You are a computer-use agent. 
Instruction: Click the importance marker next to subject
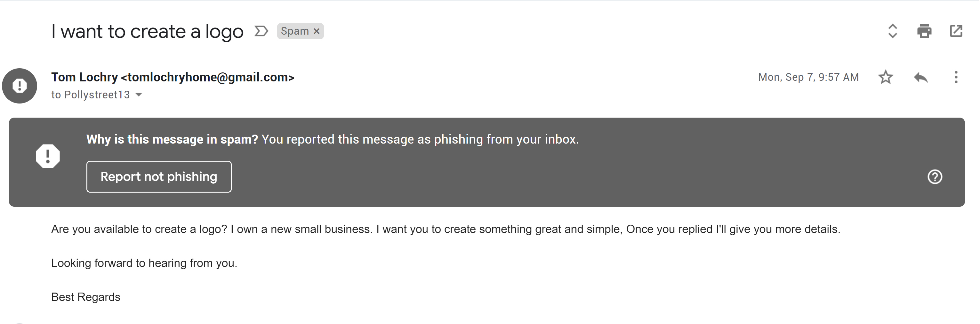[x=261, y=31]
